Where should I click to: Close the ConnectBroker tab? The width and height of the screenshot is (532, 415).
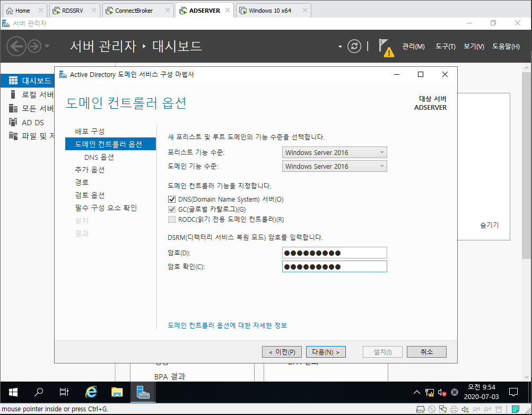pos(168,10)
